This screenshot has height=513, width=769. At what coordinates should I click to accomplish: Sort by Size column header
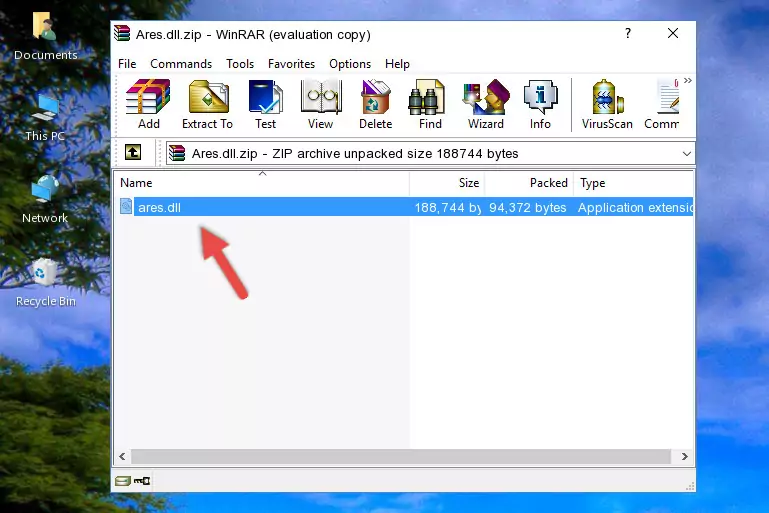pos(447,183)
